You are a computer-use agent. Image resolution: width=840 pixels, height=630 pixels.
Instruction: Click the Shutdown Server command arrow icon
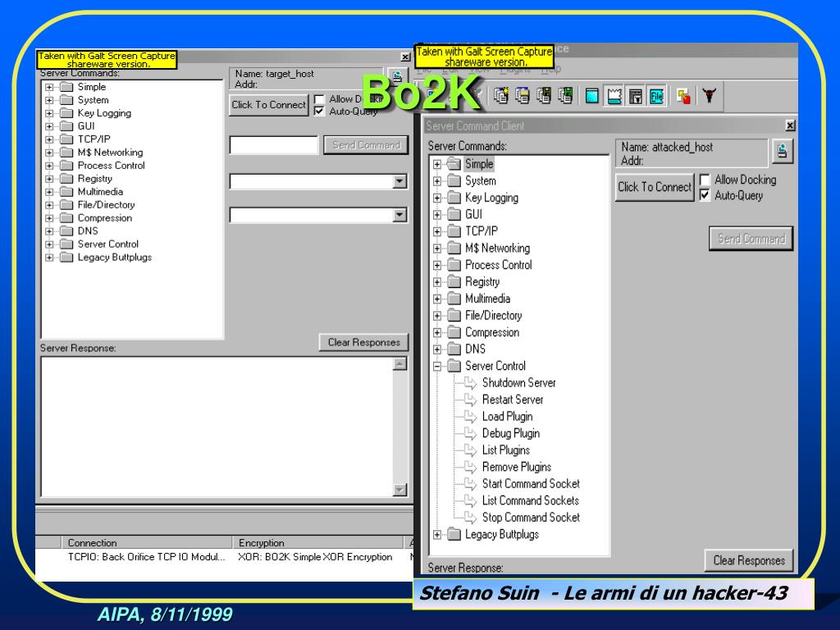click(470, 383)
